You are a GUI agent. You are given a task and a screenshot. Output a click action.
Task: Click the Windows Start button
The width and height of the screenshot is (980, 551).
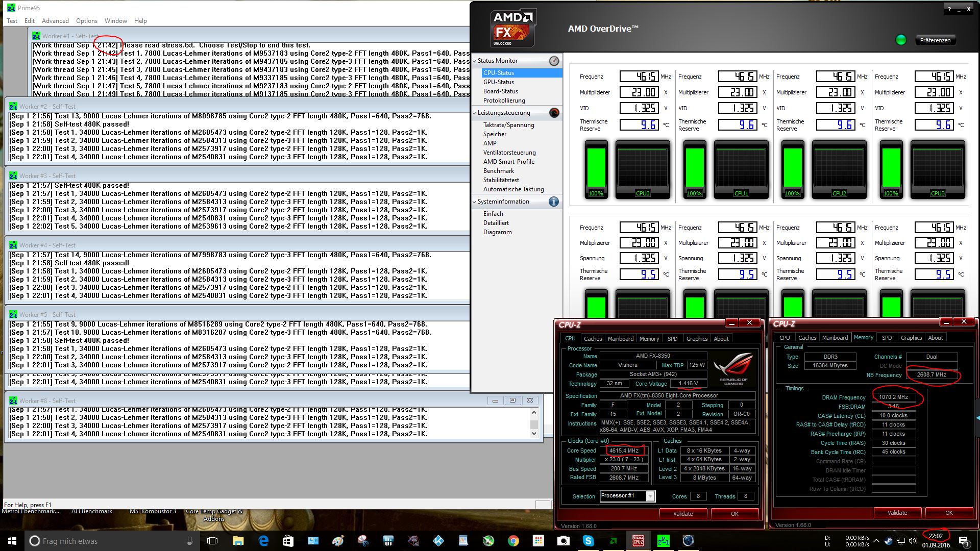pos(12,541)
